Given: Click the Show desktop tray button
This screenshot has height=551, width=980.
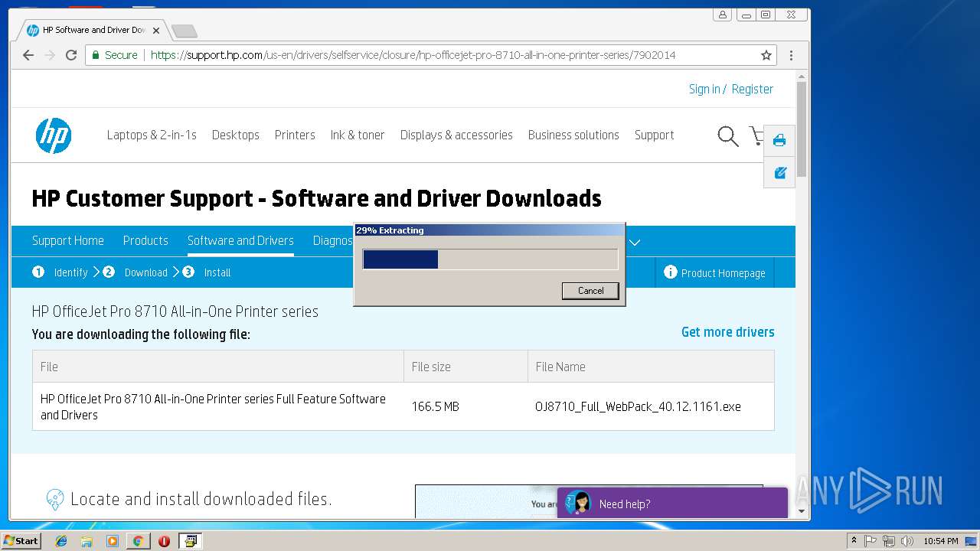Looking at the screenshot, I should pyautogui.click(x=972, y=541).
